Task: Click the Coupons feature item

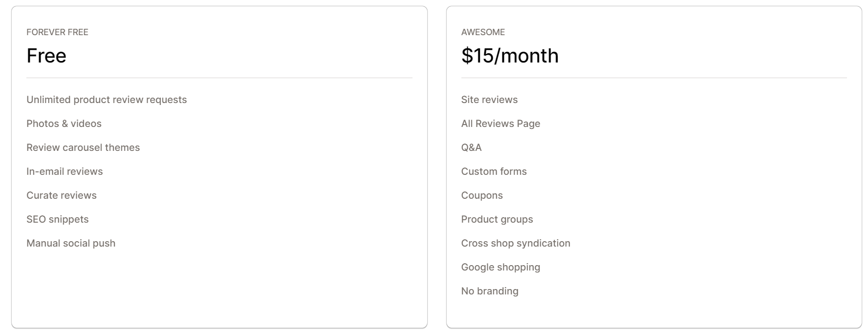Action: point(482,195)
